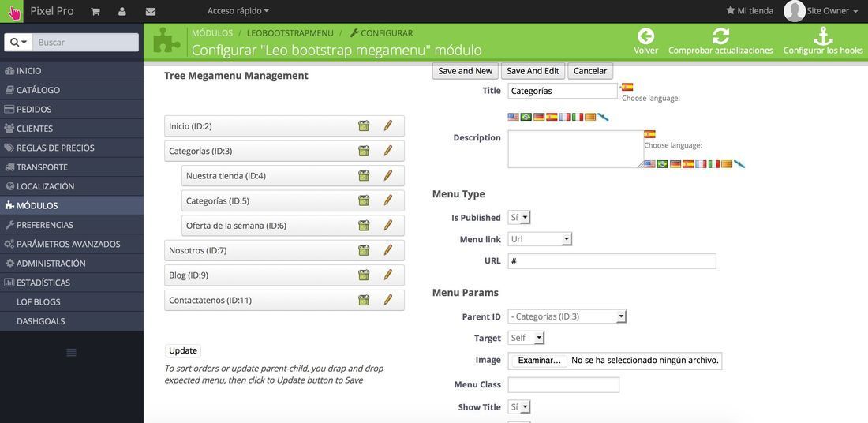Collapse sidebar with the hamburger icon
Viewport: 868px width, 423px height.
tap(71, 352)
